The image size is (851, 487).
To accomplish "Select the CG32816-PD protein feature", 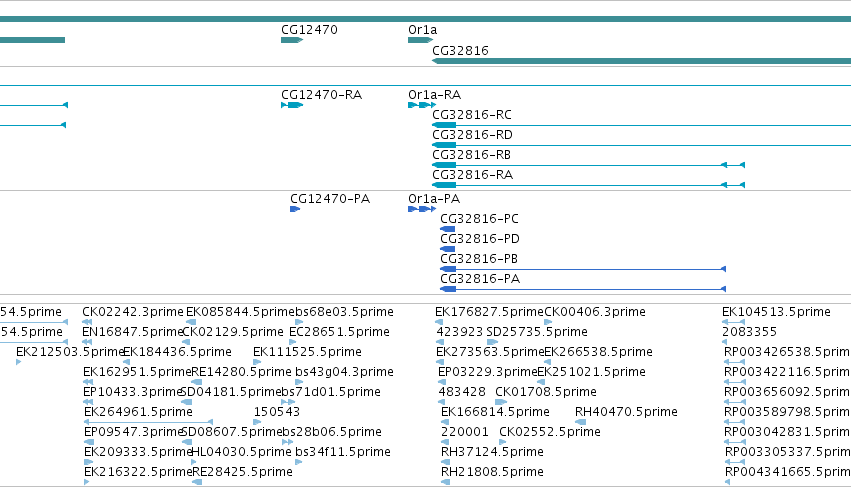I will tap(448, 249).
